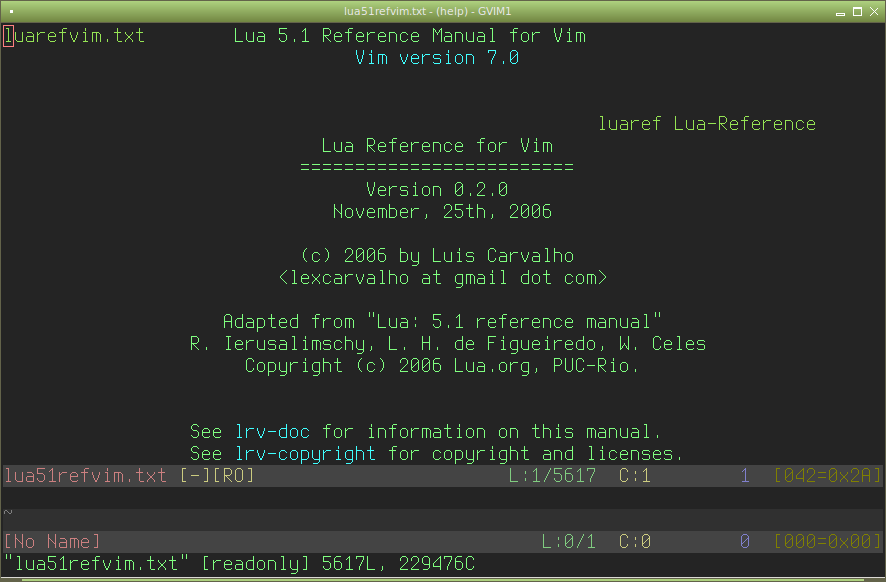Click the readonly message in command line

coord(256,564)
